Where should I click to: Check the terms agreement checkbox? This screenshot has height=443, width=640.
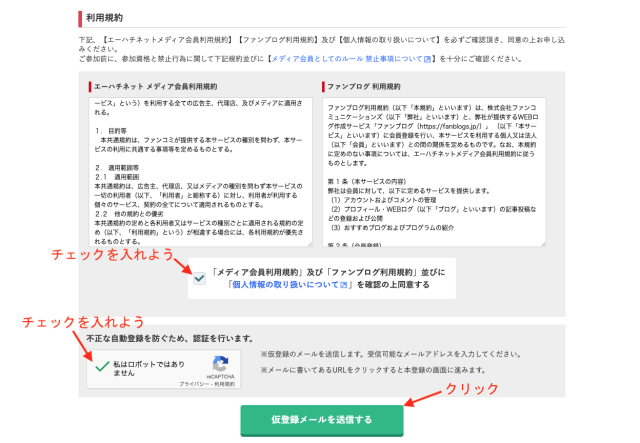tap(199, 278)
